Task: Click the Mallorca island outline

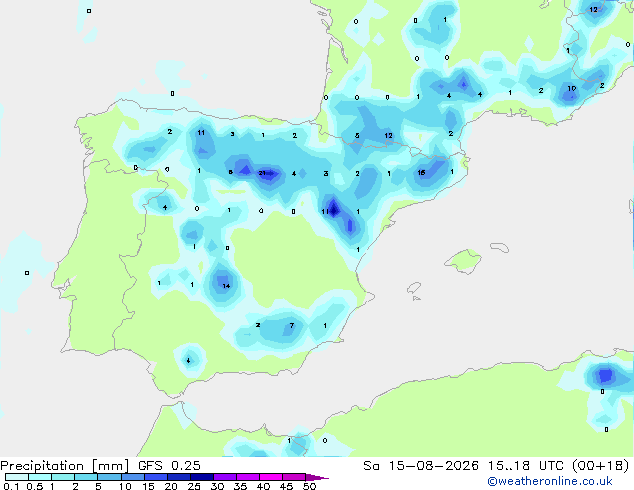Action: pos(463,261)
